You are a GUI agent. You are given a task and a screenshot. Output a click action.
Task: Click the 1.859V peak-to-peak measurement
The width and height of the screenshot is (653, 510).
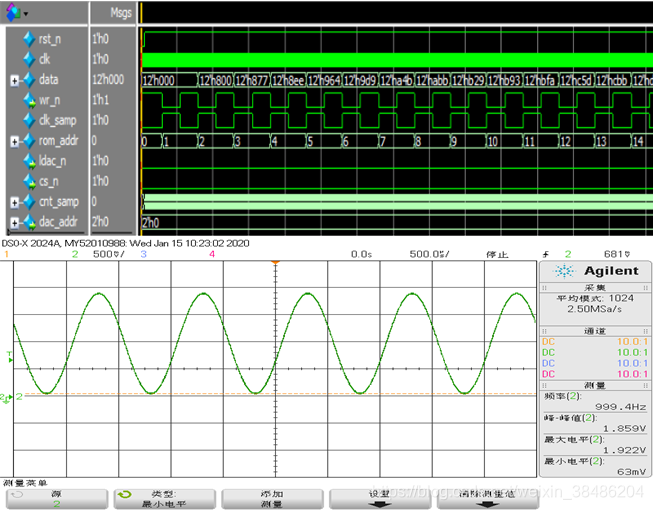tap(625, 428)
